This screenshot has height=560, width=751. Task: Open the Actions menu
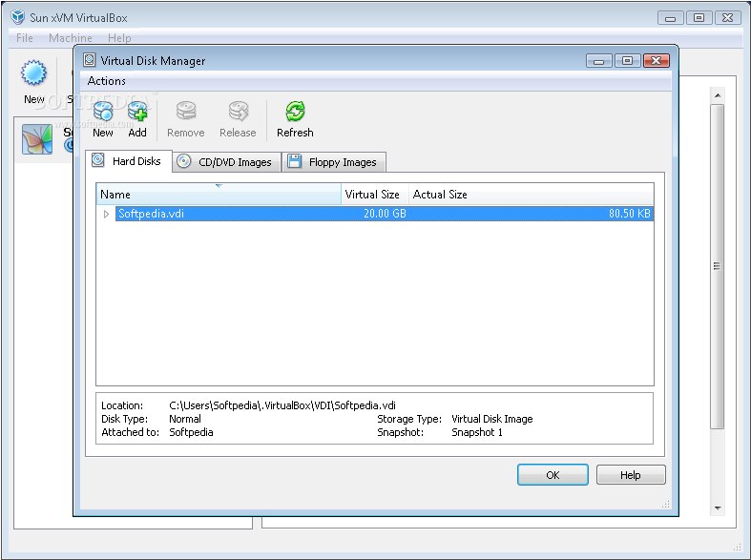106,81
